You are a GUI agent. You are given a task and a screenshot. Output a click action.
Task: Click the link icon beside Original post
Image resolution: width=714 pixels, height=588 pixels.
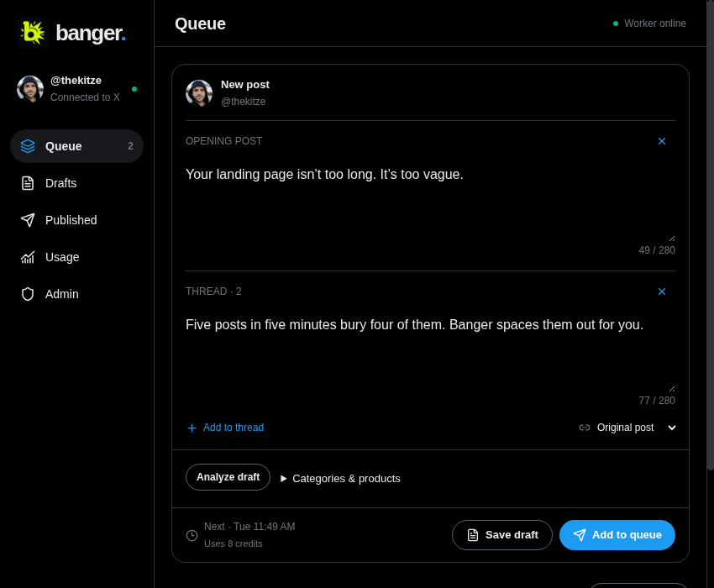[585, 428]
